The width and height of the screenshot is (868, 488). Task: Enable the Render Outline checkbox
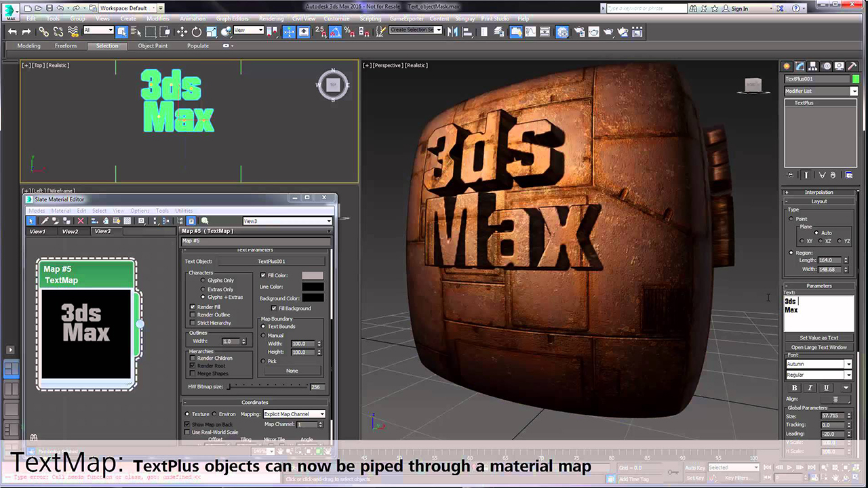pyautogui.click(x=193, y=314)
